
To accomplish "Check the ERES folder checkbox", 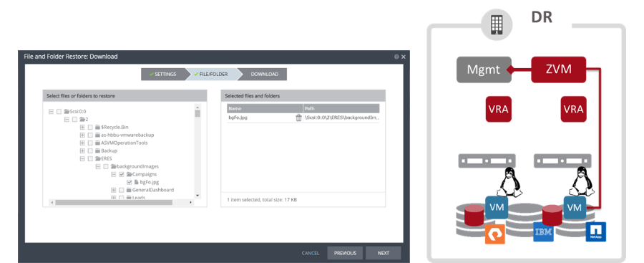I will click(90, 158).
